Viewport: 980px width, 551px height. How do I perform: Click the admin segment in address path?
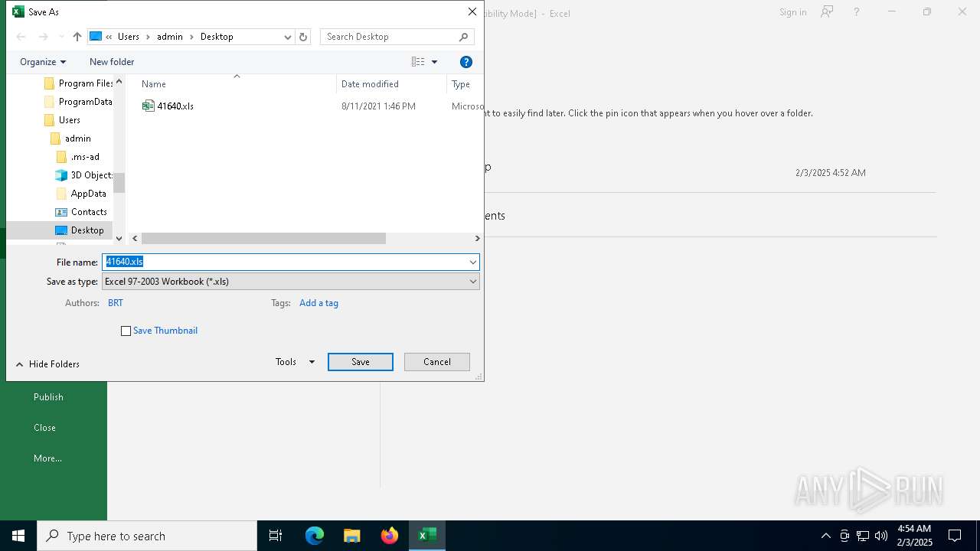170,37
